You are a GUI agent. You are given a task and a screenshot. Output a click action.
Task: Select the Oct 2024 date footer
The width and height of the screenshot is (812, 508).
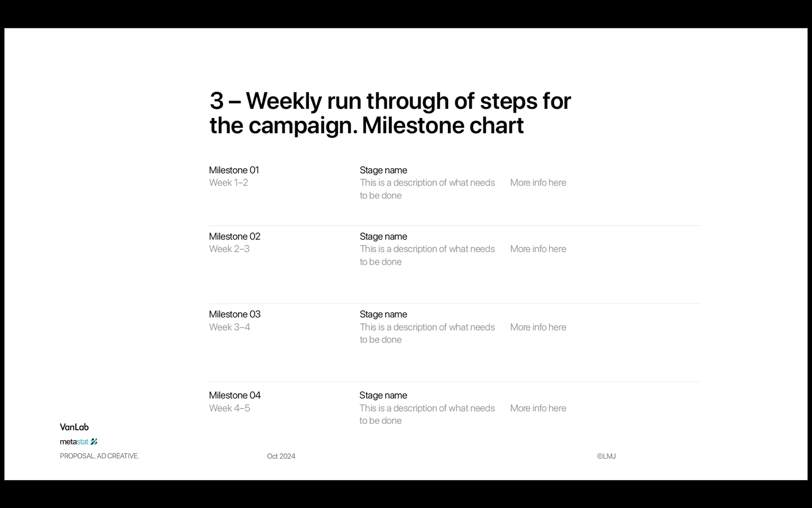click(x=281, y=456)
